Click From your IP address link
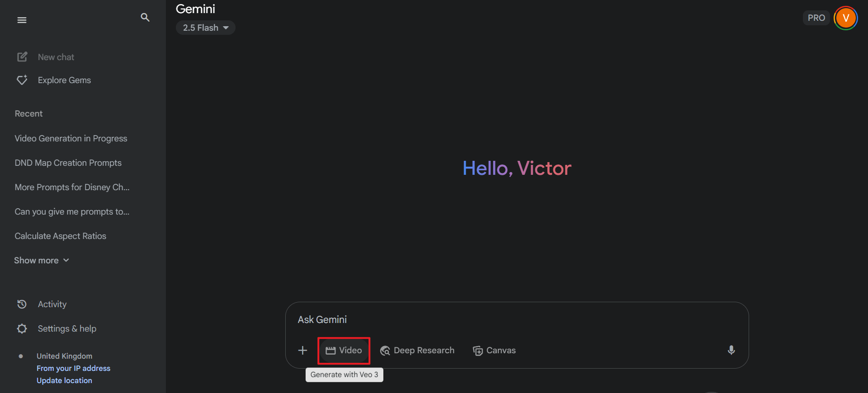 click(x=73, y=368)
